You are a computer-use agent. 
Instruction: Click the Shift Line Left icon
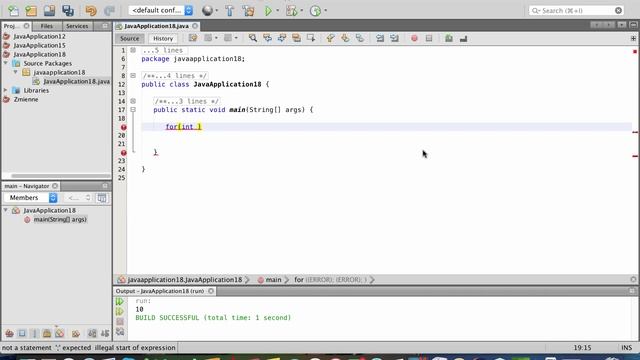point(380,38)
